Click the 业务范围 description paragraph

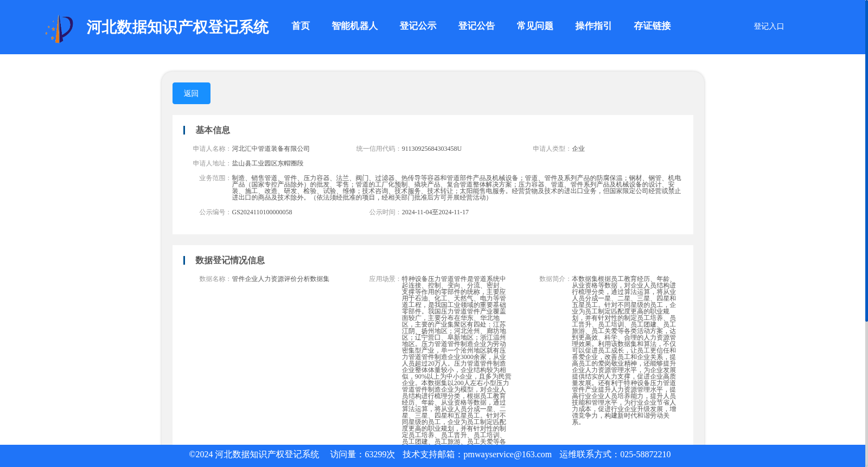pyautogui.click(x=456, y=188)
